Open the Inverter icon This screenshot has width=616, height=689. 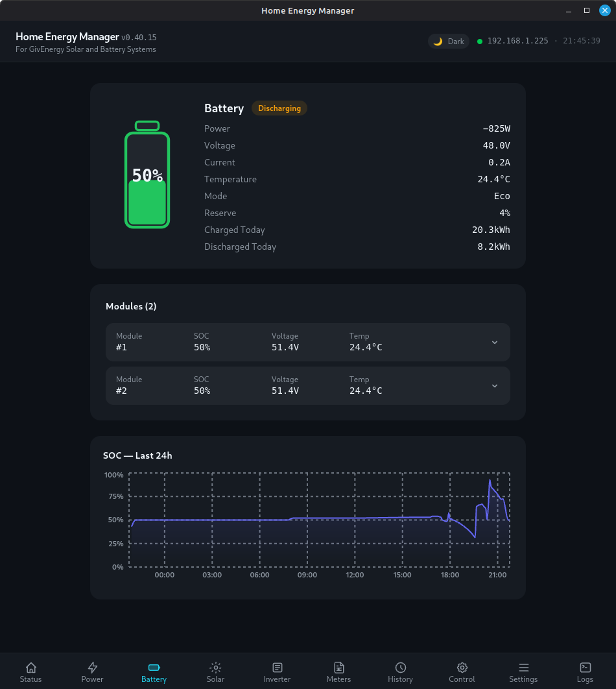277,668
